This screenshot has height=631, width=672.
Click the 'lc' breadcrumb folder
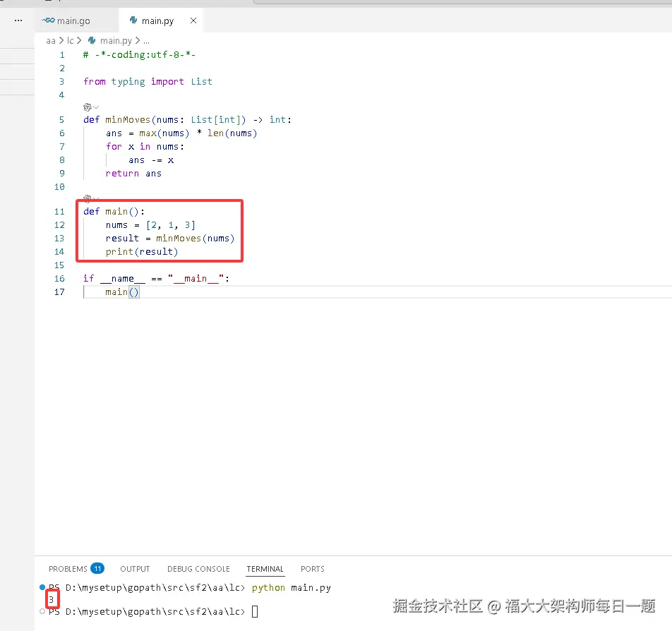click(71, 41)
